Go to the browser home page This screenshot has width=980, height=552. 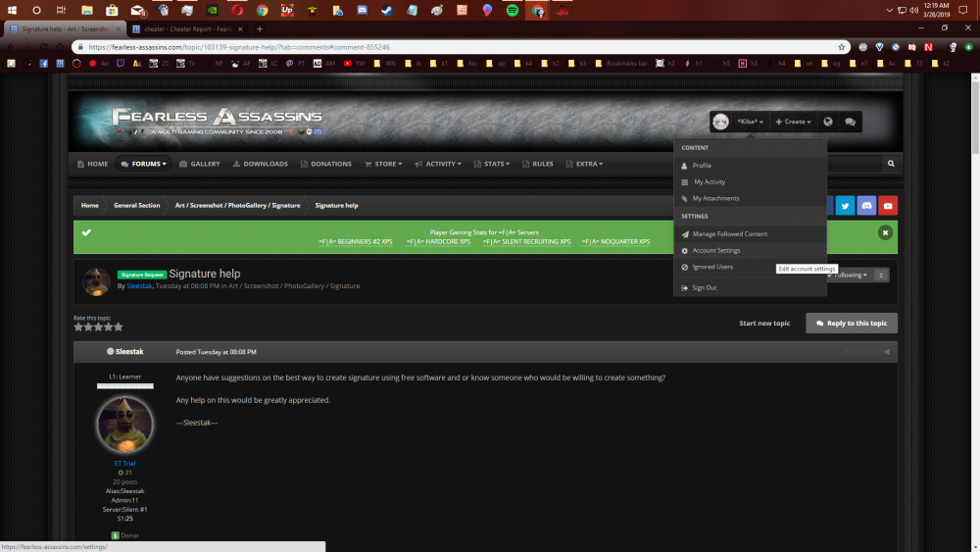click(60, 47)
